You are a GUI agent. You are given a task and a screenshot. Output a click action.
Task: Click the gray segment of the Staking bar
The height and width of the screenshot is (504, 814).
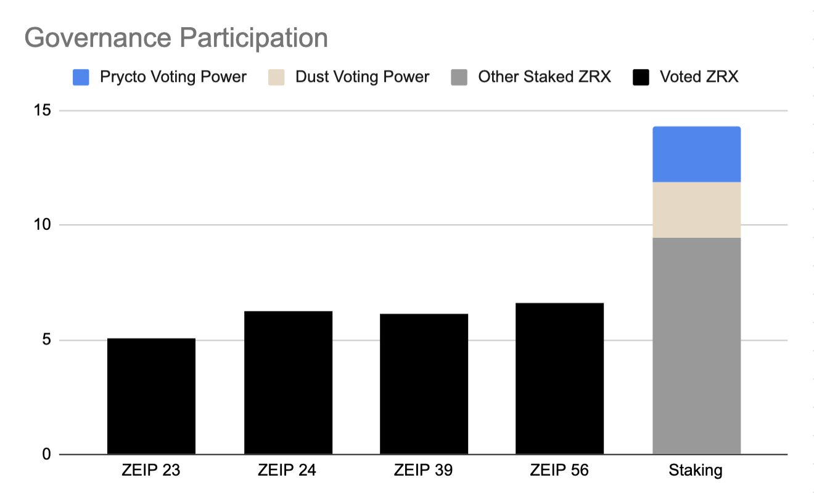point(696,346)
